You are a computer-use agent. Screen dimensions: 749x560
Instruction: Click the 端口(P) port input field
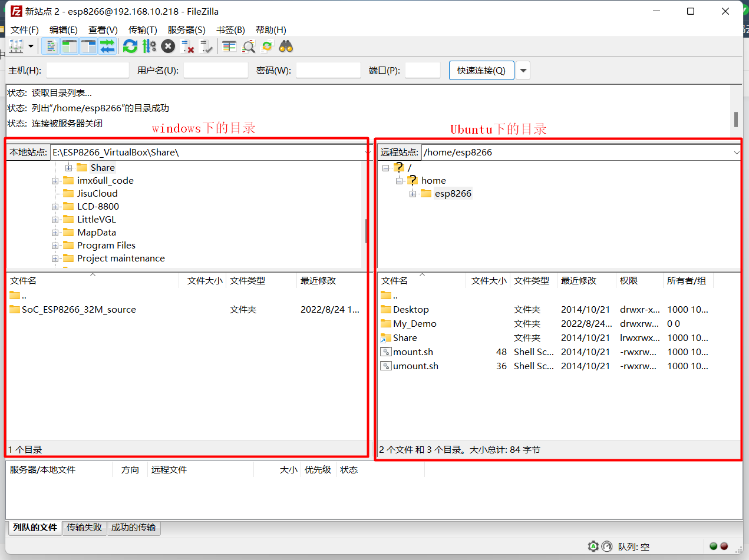pos(423,71)
